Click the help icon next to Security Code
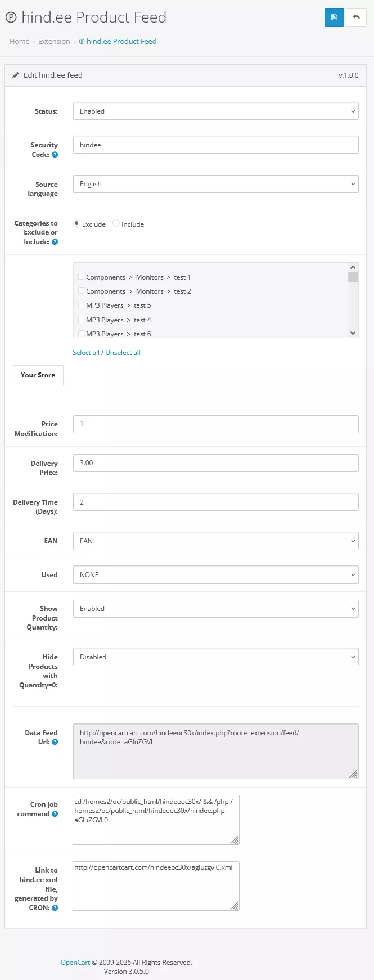The image size is (374, 980). pos(55,155)
